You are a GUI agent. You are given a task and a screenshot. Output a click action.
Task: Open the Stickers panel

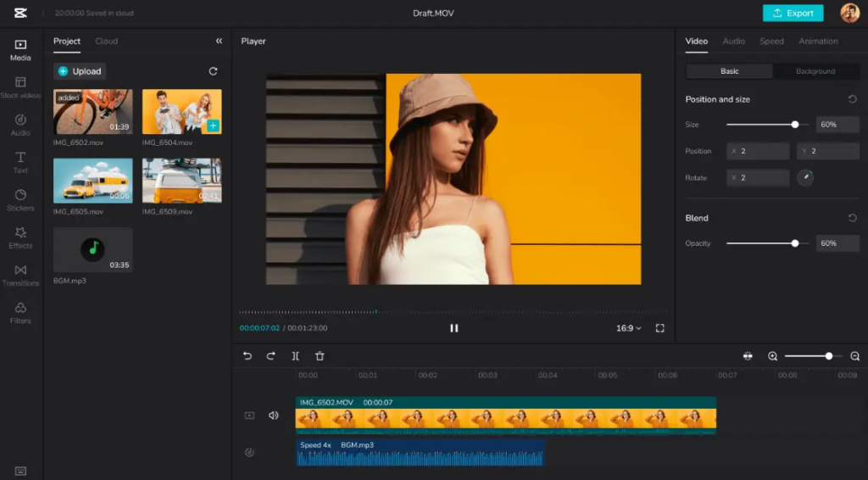point(20,200)
